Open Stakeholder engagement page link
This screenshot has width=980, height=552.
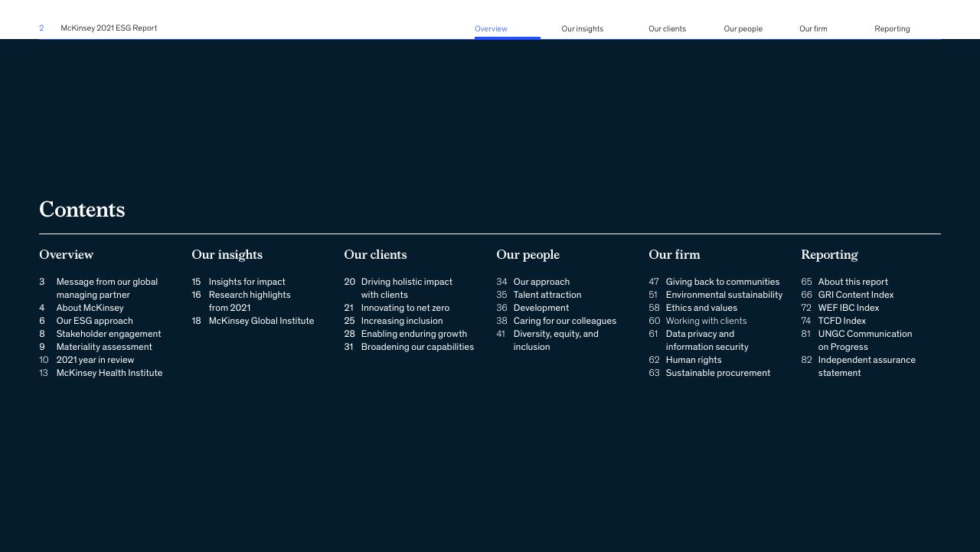[x=108, y=334]
